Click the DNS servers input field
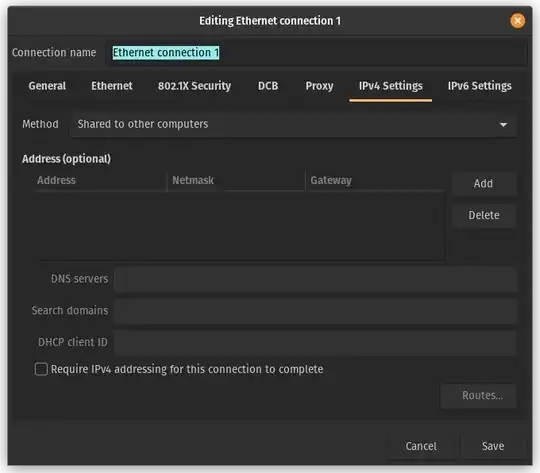 (315, 279)
